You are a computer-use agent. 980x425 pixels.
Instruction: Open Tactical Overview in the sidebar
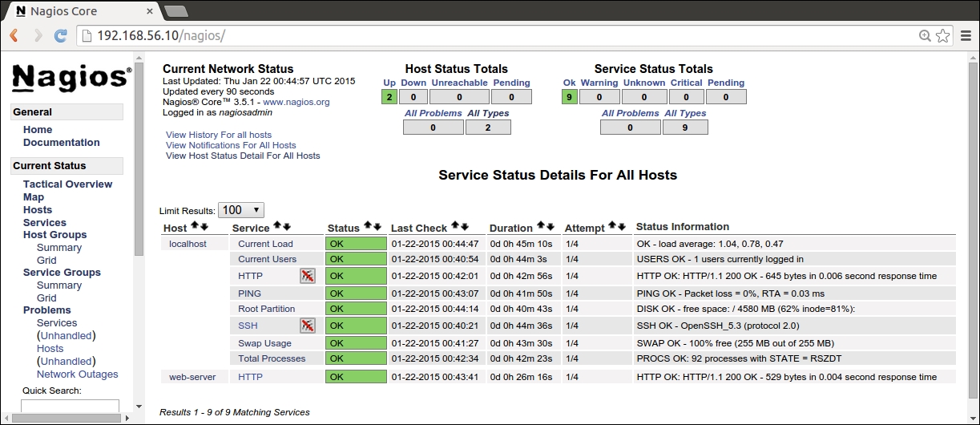pos(67,184)
